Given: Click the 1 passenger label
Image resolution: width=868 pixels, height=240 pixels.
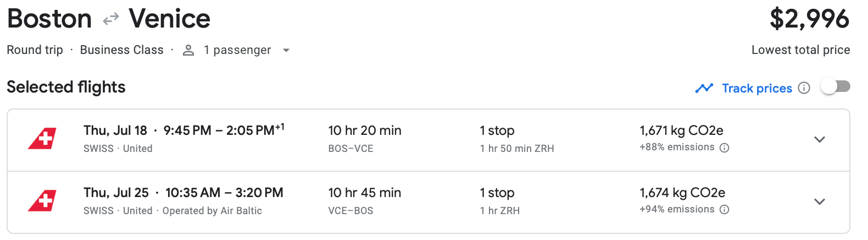Looking at the screenshot, I should [237, 50].
